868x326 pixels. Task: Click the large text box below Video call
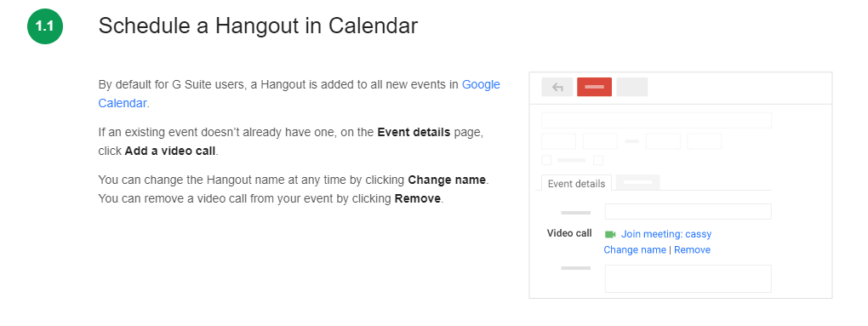click(x=688, y=278)
